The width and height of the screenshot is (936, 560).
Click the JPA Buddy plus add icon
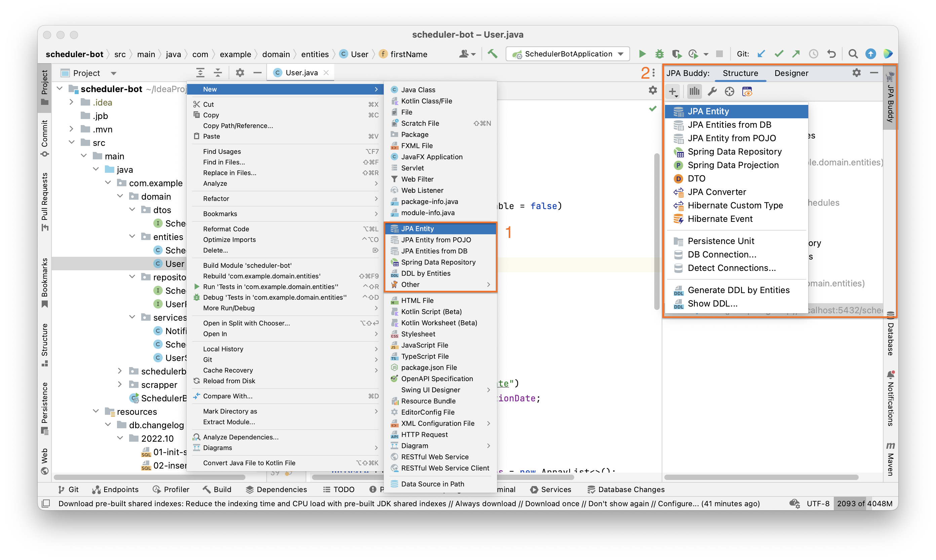[672, 92]
